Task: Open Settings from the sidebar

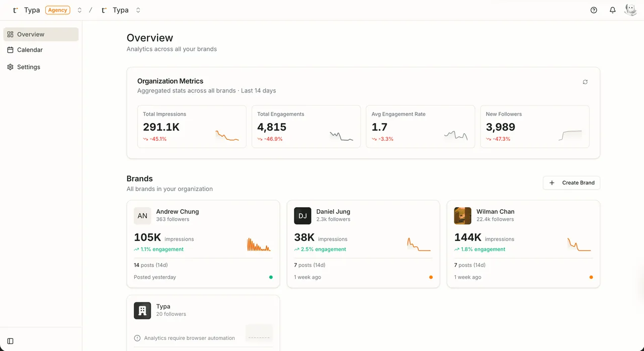Action: pyautogui.click(x=41, y=67)
